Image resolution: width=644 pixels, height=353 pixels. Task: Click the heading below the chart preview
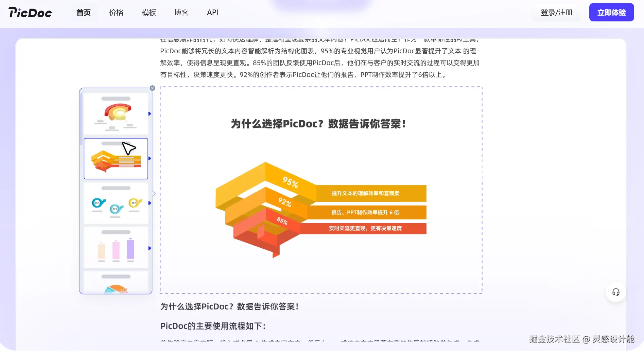pyautogui.click(x=229, y=306)
